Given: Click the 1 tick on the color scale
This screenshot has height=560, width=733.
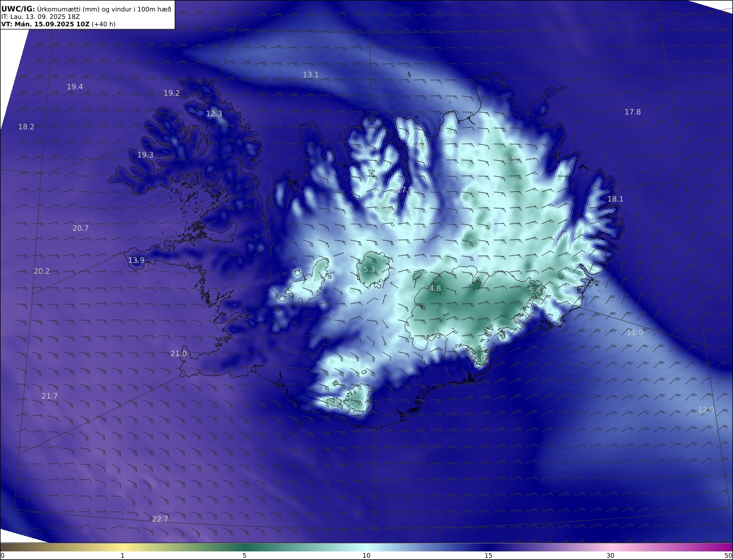Looking at the screenshot, I should tap(123, 556).
